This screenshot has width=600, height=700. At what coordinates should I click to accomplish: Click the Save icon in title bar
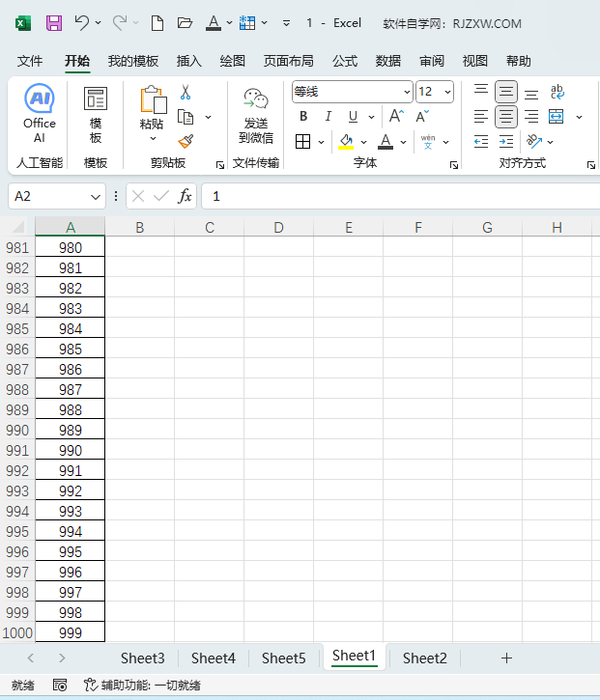tap(54, 23)
